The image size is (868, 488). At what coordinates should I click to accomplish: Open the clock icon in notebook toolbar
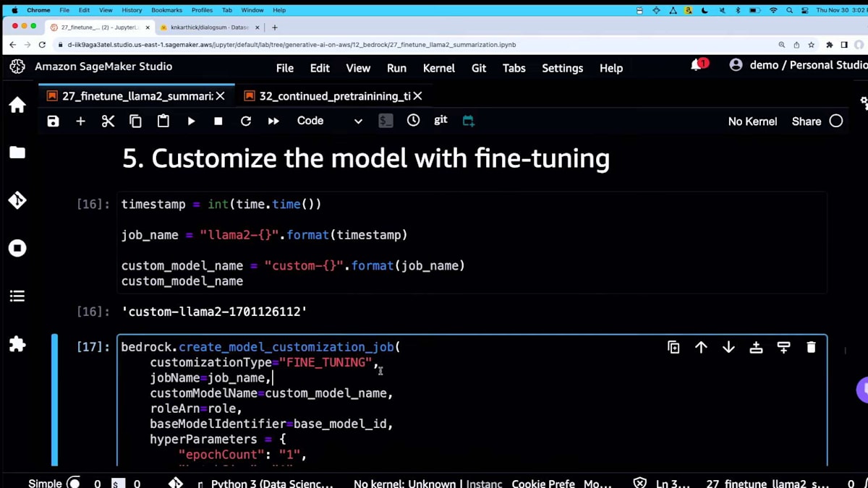413,121
